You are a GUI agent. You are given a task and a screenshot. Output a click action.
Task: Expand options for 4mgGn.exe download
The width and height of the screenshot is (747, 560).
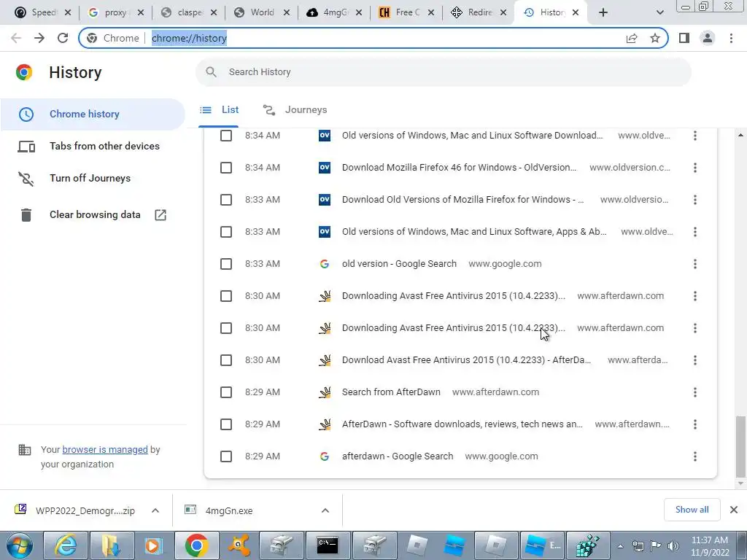tap(325, 510)
